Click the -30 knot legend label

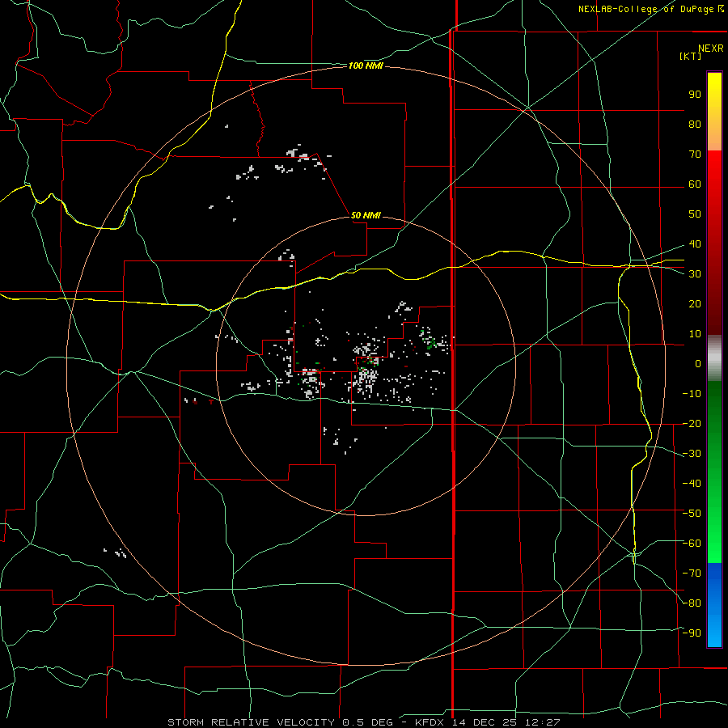[x=692, y=454]
